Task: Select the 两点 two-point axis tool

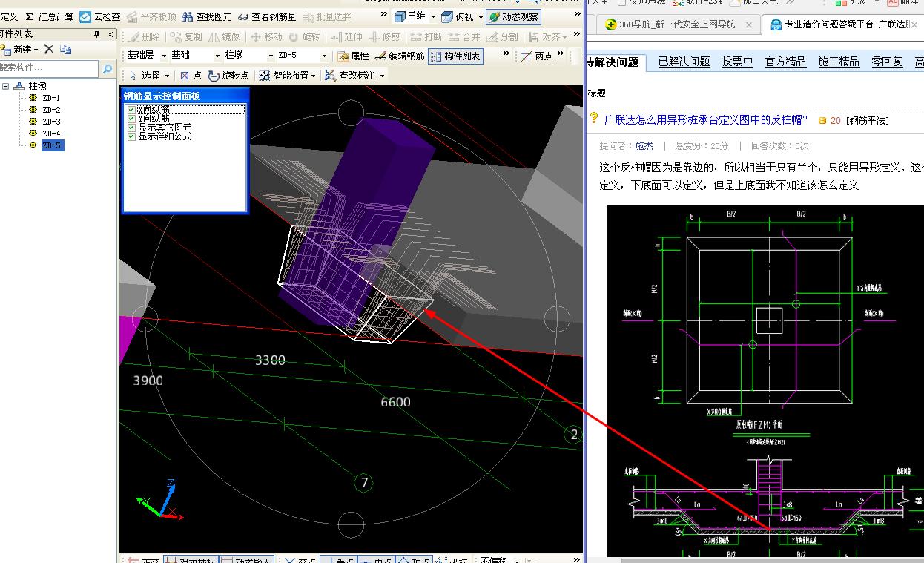Action: [538, 56]
